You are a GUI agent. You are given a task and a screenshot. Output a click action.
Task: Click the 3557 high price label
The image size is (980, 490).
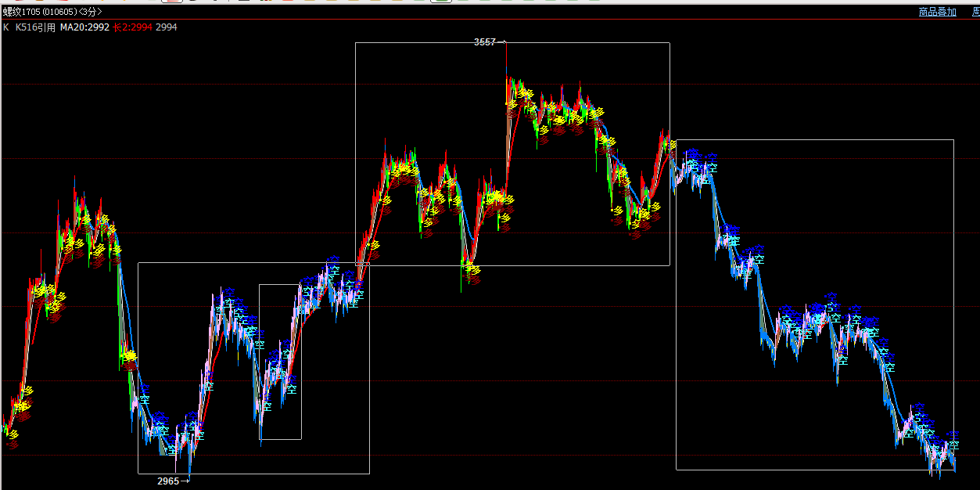coord(484,42)
